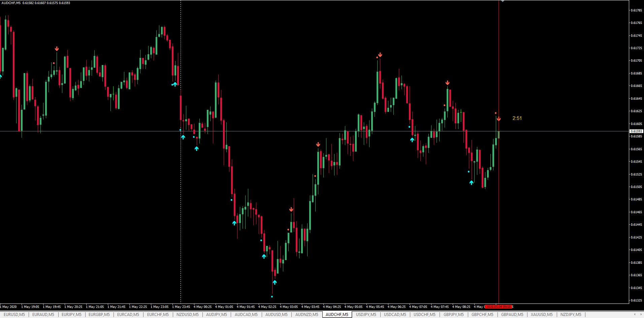Switch to the EURUSD,M5 chart tab
The width and height of the screenshot is (644, 318).
pos(14,315)
